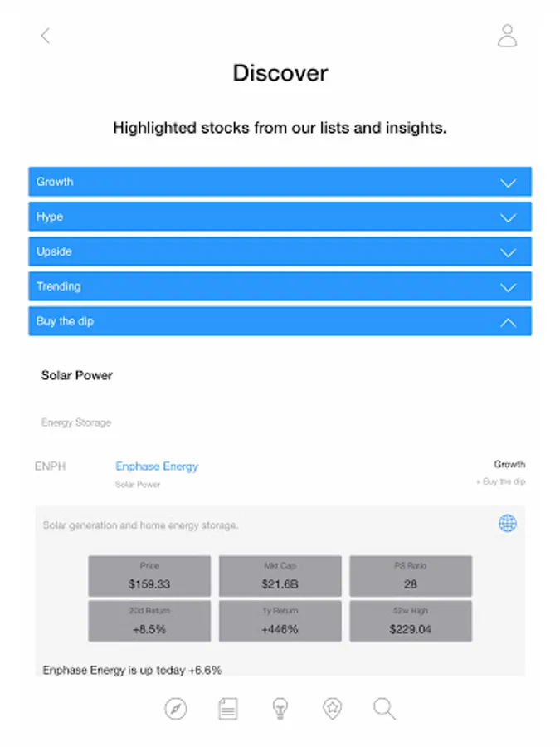
Task: Tap the ENPH ticker symbol
Action: [51, 466]
